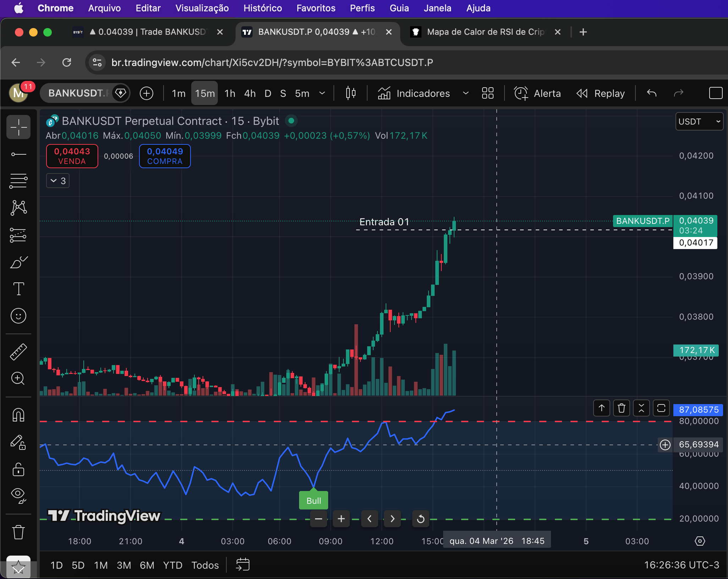
Task: Open the timeframe interval dropdown chevron
Action: pos(322,93)
